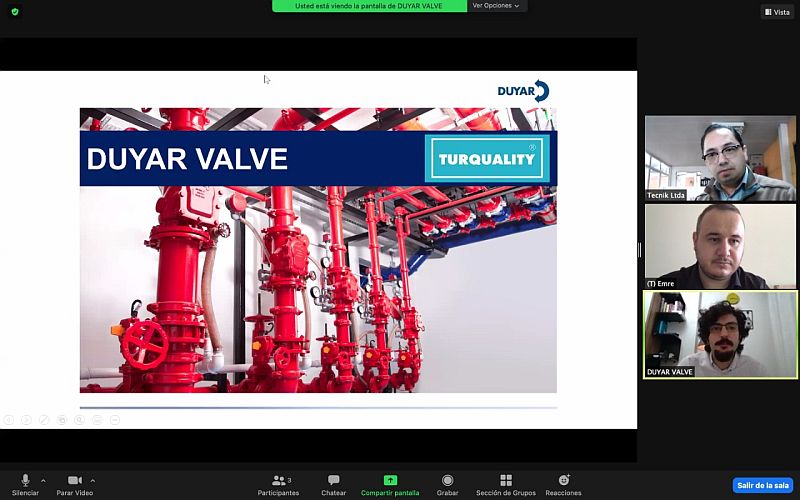Click more options icon in slide controls
The width and height of the screenshot is (800, 500).
point(115,420)
